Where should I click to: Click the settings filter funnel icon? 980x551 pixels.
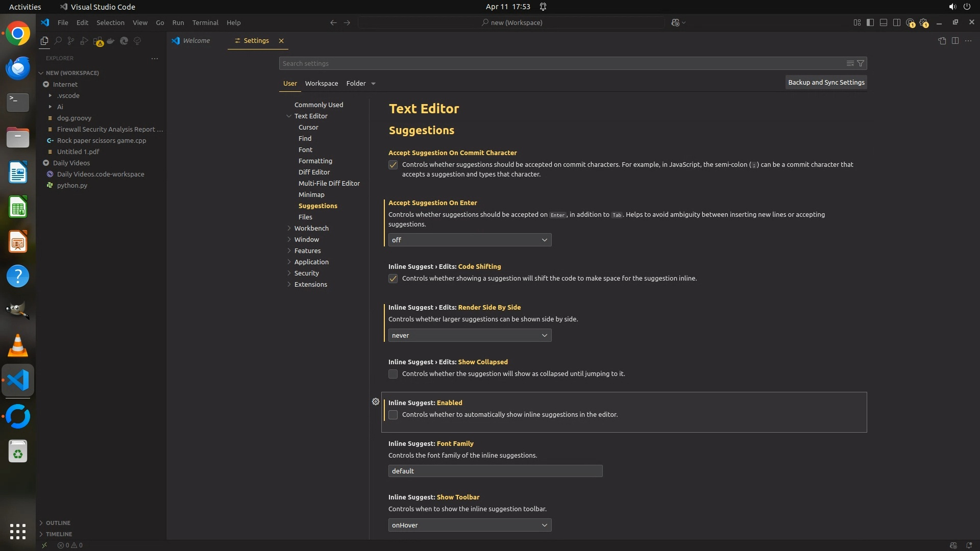[x=861, y=63]
